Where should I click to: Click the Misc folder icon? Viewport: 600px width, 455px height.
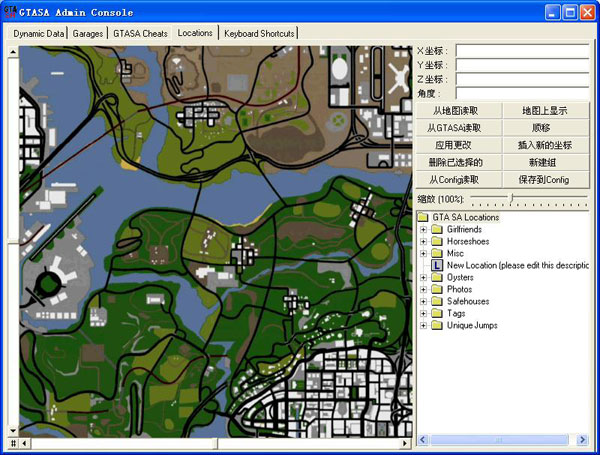tap(437, 253)
